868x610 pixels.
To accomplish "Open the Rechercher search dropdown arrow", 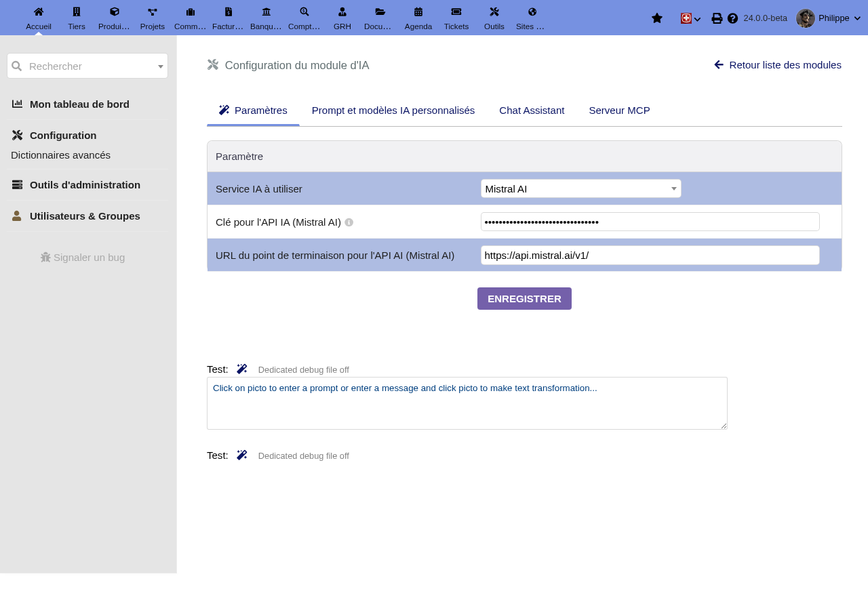I will [161, 66].
